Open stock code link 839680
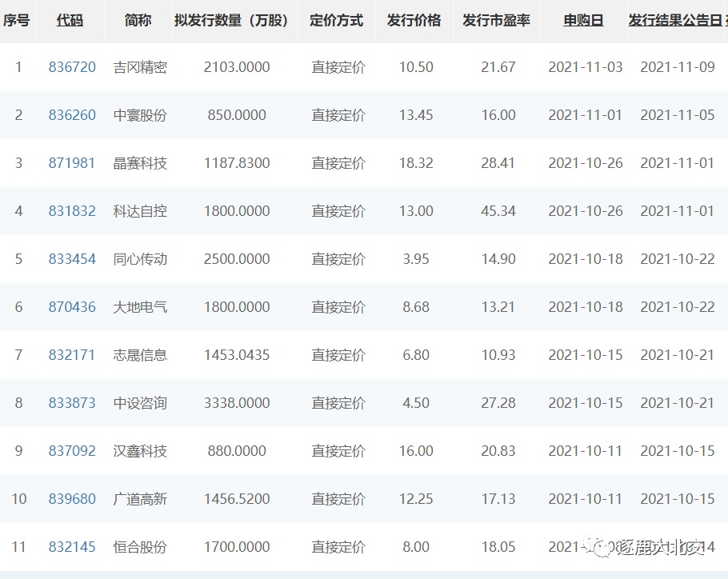Viewport: 728px width, 579px height. tap(72, 499)
